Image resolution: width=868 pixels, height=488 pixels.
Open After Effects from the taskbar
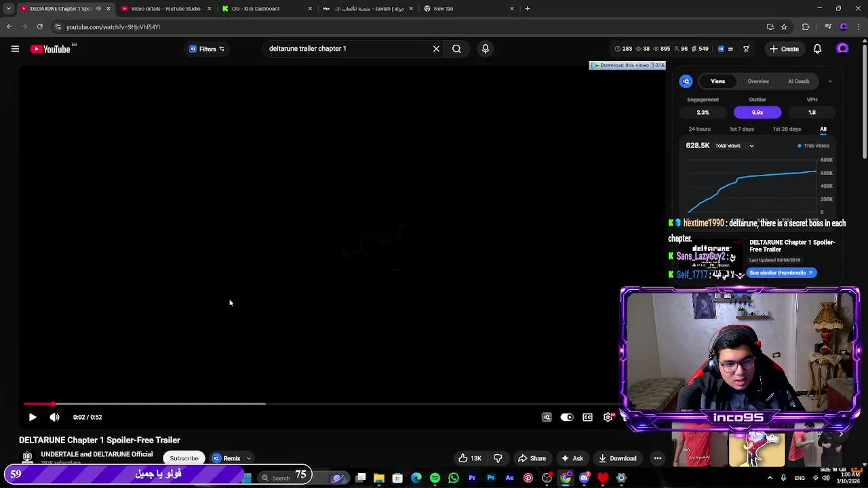509,479
